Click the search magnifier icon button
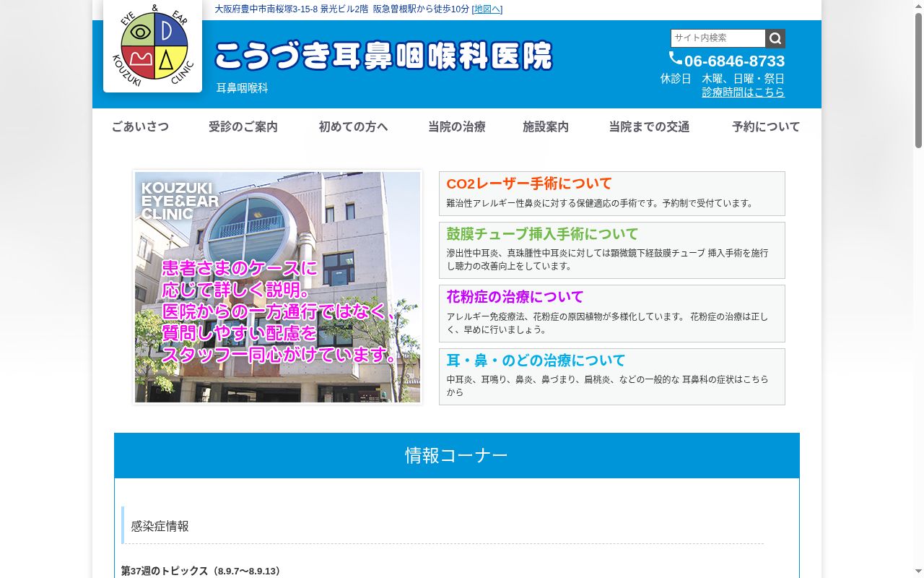The height and width of the screenshot is (578, 924). (775, 38)
